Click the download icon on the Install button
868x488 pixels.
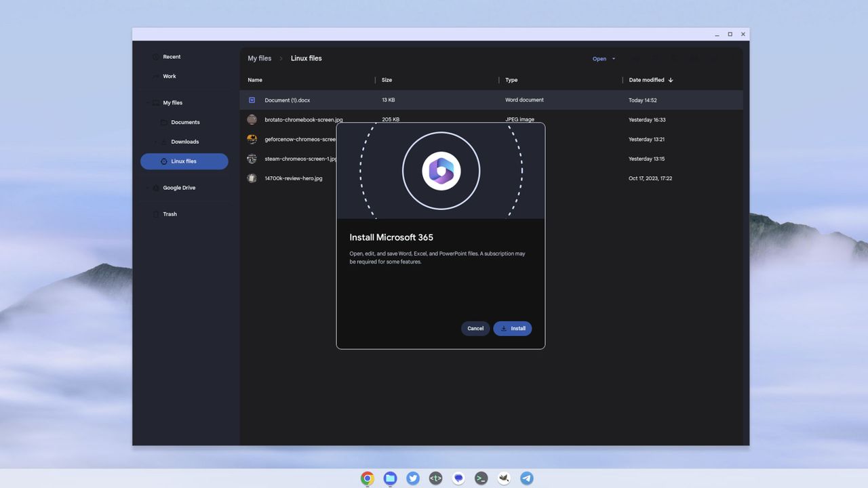504,329
